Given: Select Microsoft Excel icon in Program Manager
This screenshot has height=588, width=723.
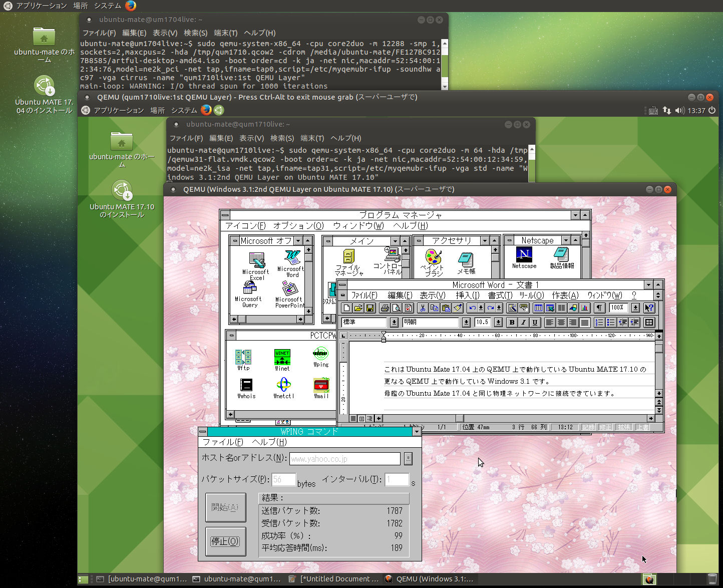Looking at the screenshot, I should pyautogui.click(x=256, y=266).
